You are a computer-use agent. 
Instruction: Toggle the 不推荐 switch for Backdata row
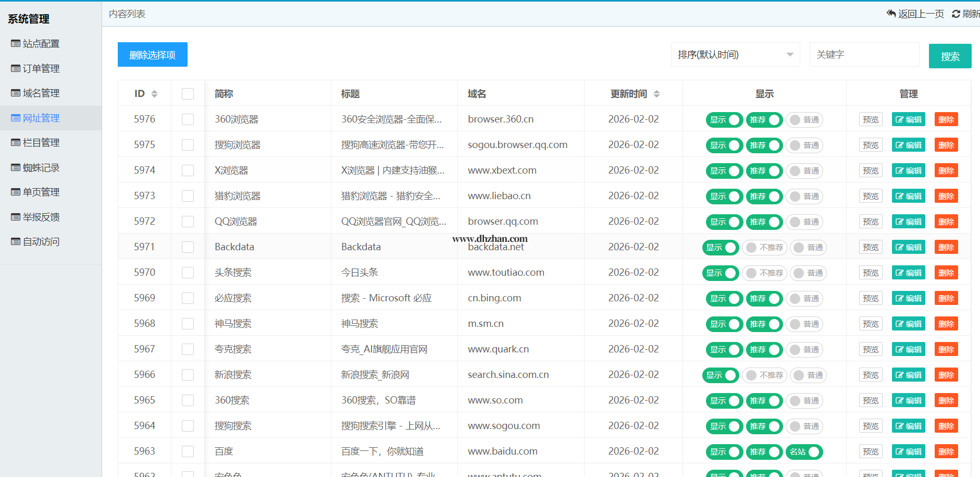click(x=764, y=248)
